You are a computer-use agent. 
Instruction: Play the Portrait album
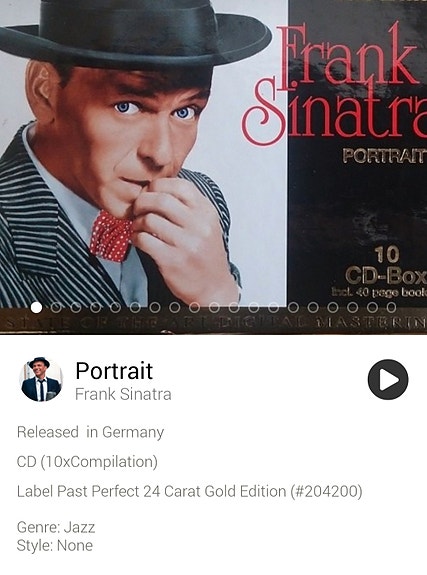tap(388, 379)
